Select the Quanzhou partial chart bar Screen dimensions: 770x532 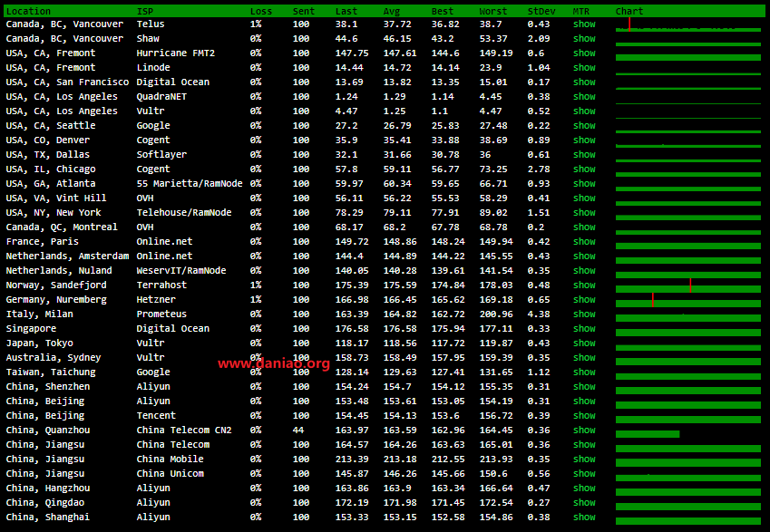pos(648,434)
